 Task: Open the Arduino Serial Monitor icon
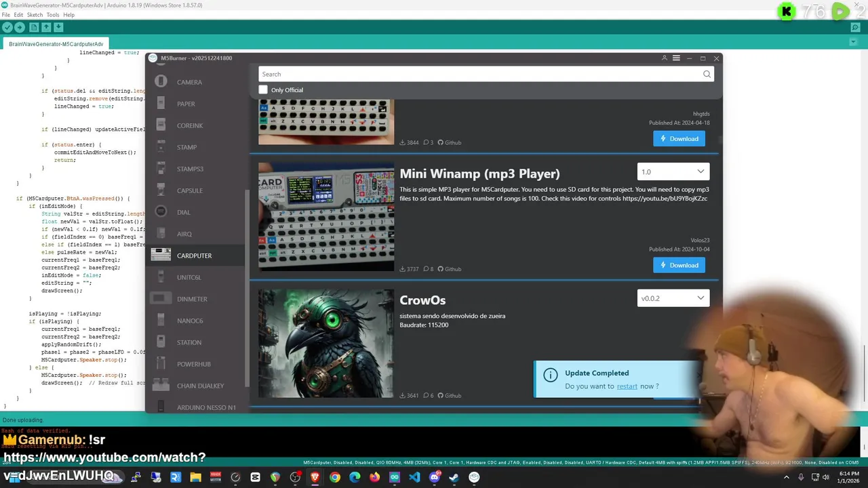[855, 28]
